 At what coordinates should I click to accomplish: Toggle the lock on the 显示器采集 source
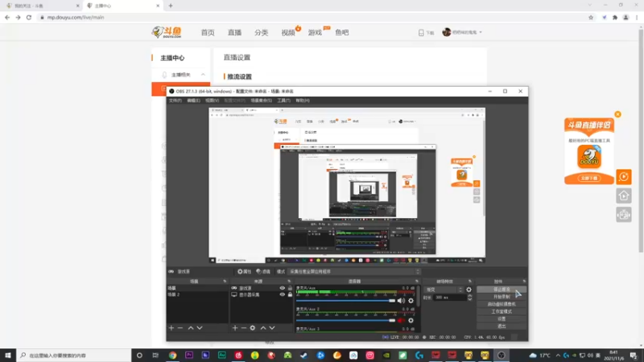[x=290, y=294]
